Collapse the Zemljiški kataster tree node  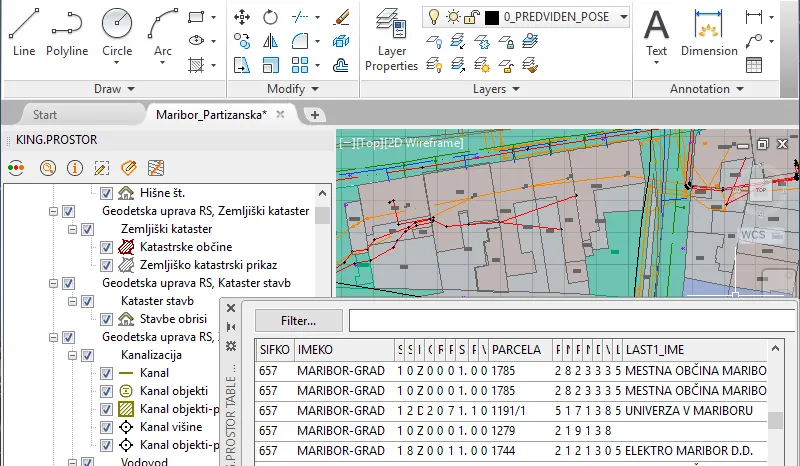71,229
